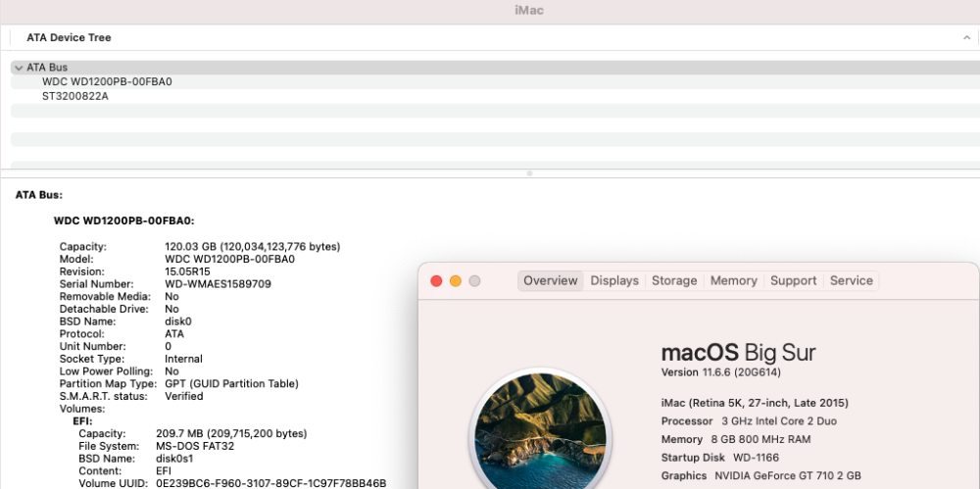Open the Service tab
This screenshot has height=489, width=980.
click(x=852, y=281)
